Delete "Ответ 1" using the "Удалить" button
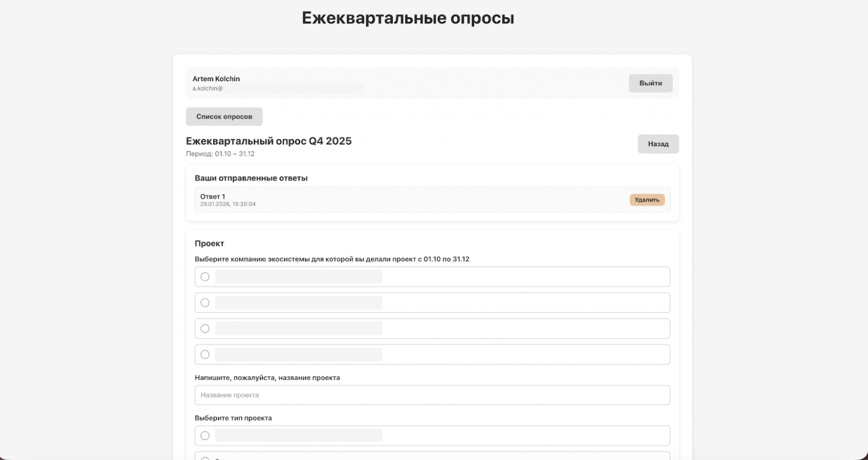This screenshot has height=460, width=868. [647, 199]
